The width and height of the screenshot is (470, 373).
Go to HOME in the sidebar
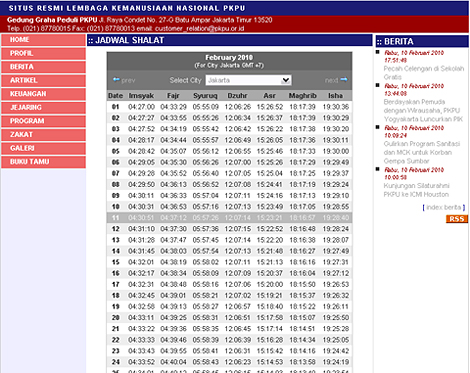point(43,40)
